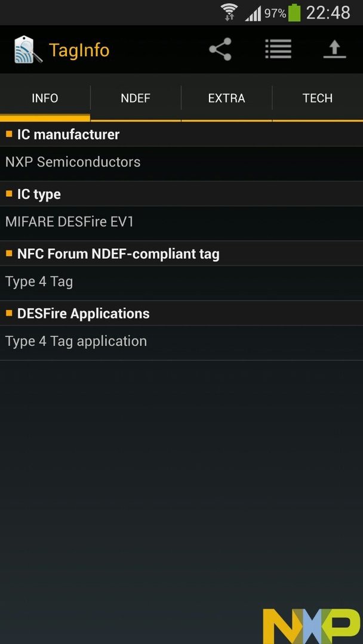
Task: Open the share icon in toolbar
Action: (x=220, y=49)
